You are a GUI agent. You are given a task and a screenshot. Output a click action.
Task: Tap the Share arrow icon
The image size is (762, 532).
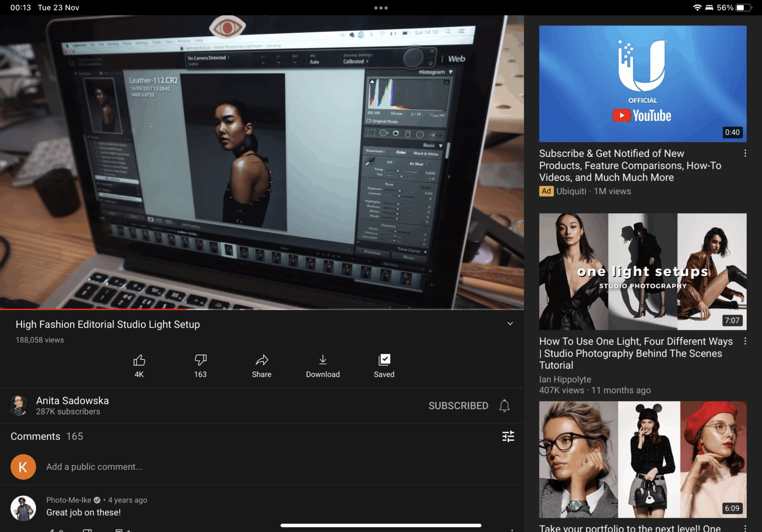tap(261, 360)
